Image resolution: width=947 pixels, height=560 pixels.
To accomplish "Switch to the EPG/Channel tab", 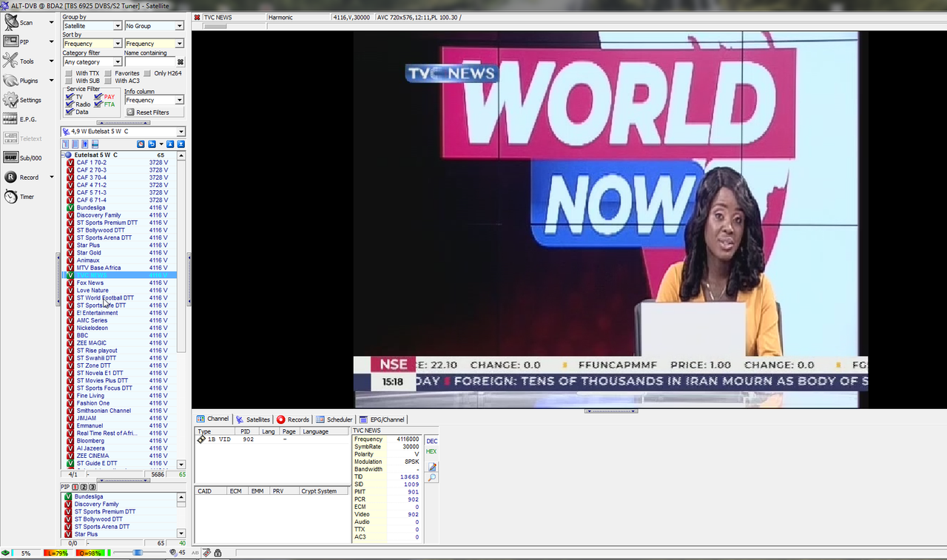I will pos(382,419).
